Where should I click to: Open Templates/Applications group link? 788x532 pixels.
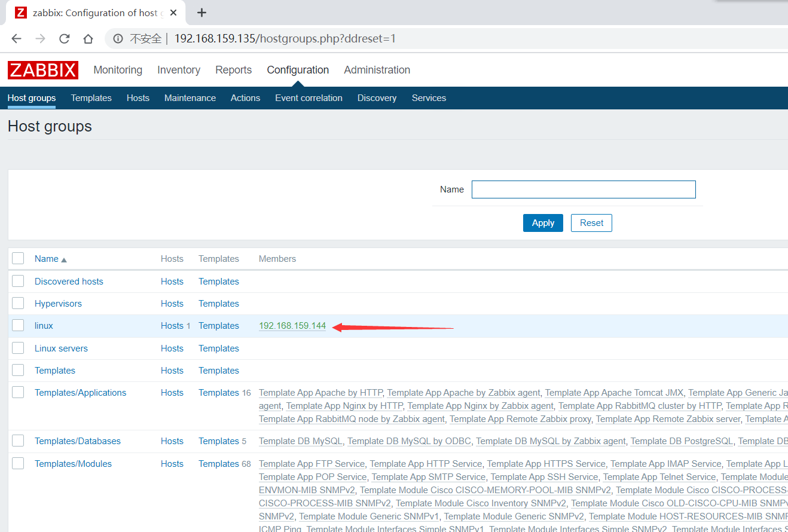pyautogui.click(x=81, y=393)
